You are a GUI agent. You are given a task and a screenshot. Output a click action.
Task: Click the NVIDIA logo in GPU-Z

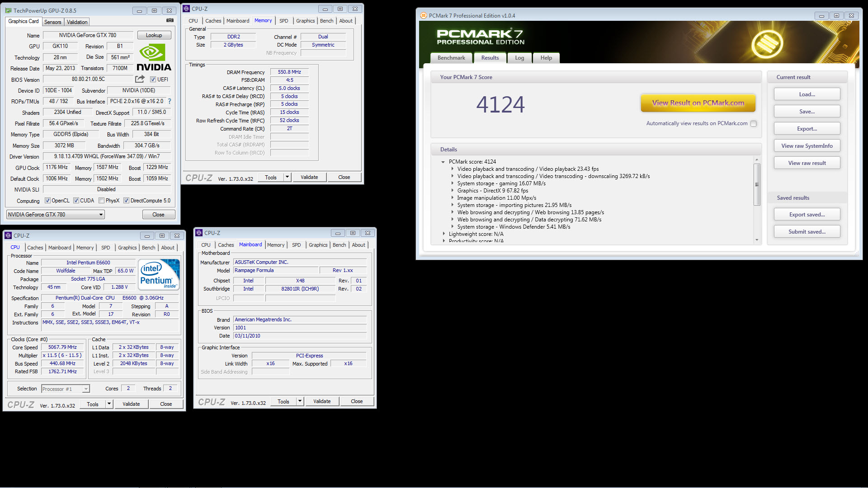[154, 57]
